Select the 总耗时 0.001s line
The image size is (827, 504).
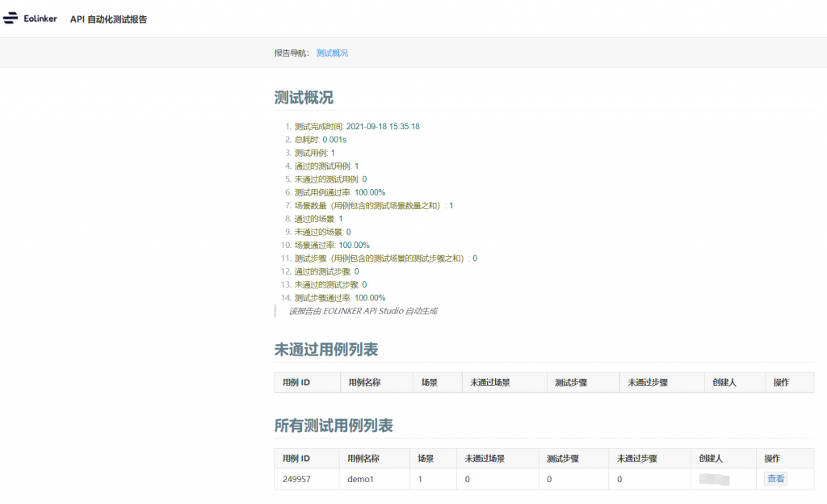click(320, 140)
